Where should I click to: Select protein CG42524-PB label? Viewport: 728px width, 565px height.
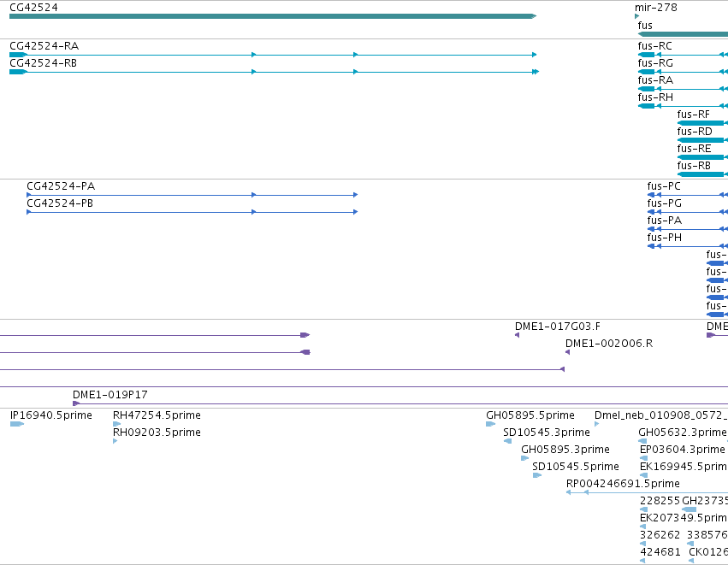pyautogui.click(x=60, y=203)
